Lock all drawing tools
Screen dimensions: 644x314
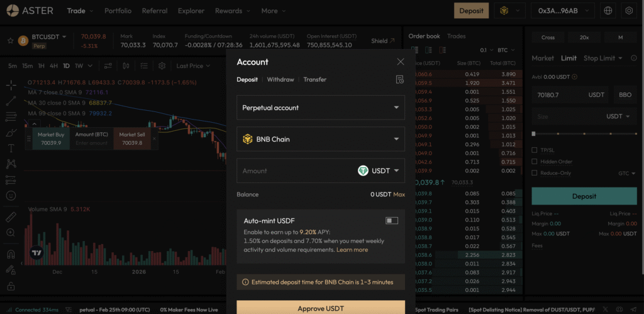tap(11, 286)
